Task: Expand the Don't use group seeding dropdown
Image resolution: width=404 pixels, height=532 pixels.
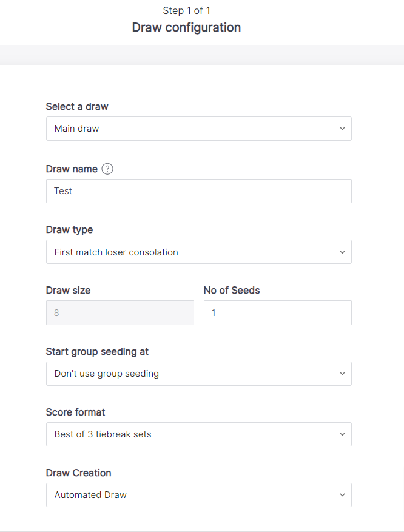Action: coord(199,374)
